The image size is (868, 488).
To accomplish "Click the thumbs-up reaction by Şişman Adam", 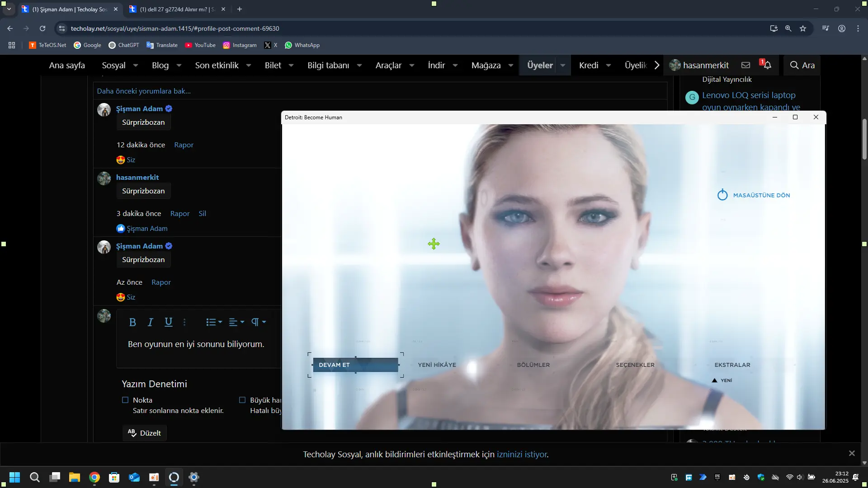I will click(121, 229).
